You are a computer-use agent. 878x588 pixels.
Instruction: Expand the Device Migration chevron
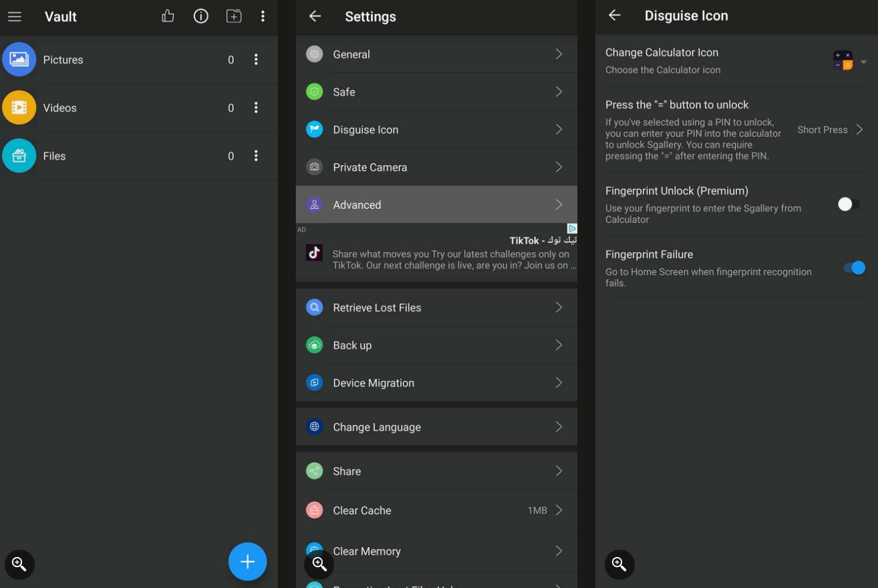tap(559, 382)
